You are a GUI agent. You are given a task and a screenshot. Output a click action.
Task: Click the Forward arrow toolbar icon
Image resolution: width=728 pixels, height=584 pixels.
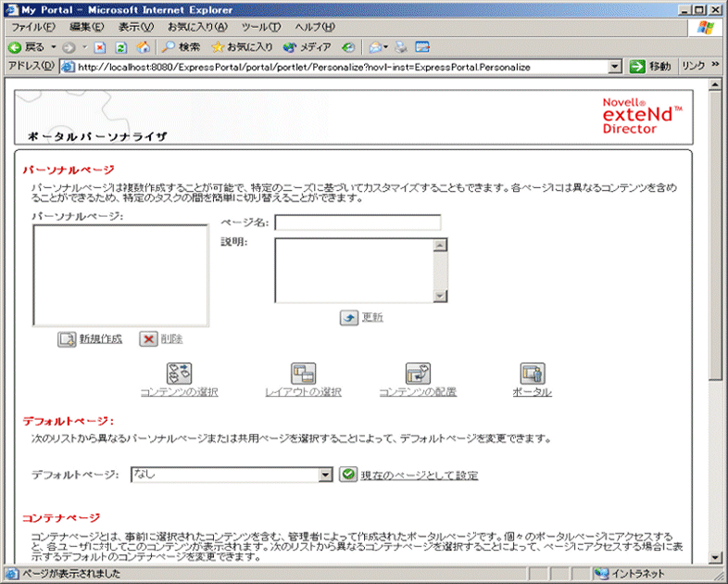click(x=69, y=47)
